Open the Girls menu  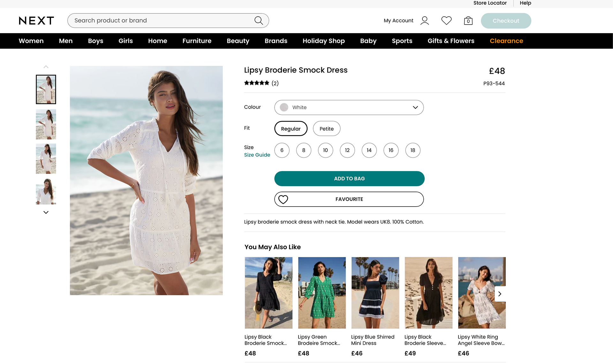coord(125,41)
